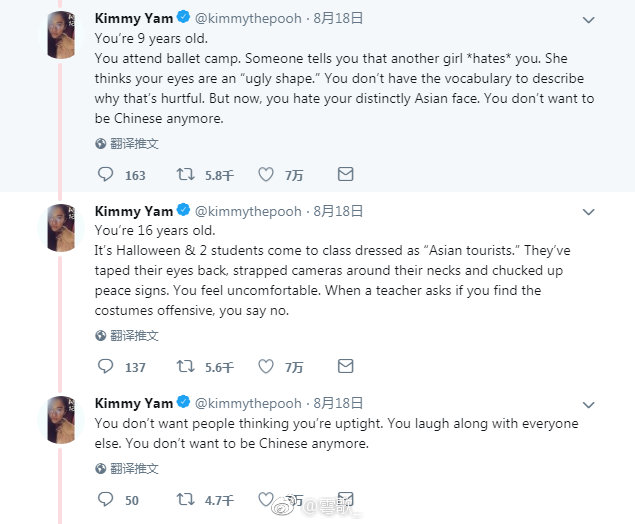The image size is (635, 524).
Task: Reply to the "You're 9 years old" tweet
Action: pos(106,174)
